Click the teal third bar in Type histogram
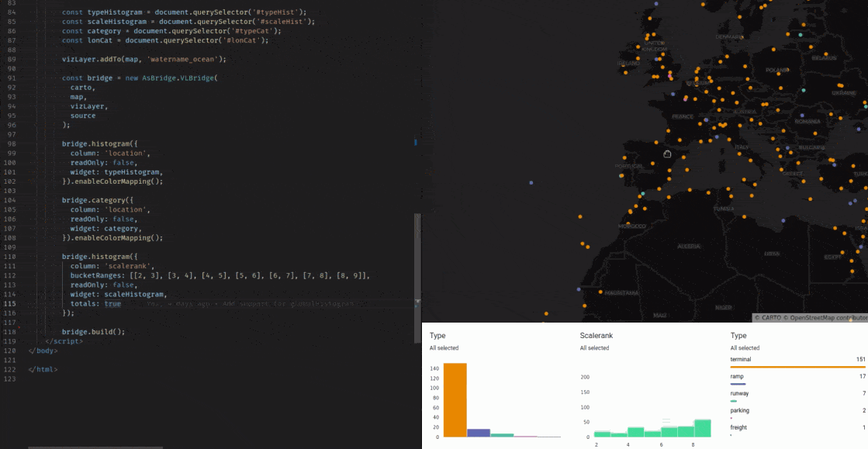 (x=502, y=435)
